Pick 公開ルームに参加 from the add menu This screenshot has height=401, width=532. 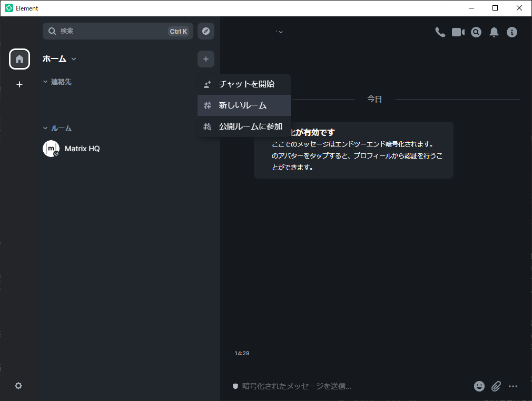[x=244, y=126]
